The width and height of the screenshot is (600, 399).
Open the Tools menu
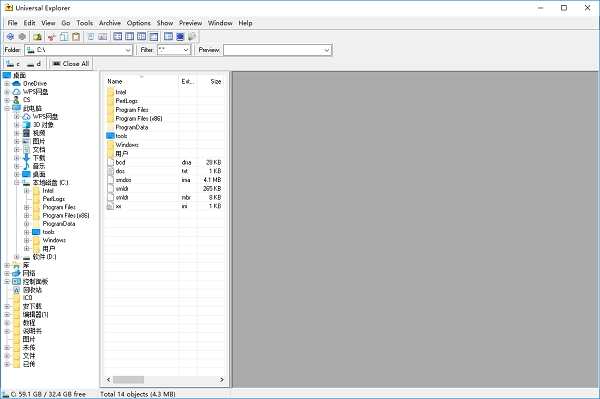pyautogui.click(x=85, y=23)
